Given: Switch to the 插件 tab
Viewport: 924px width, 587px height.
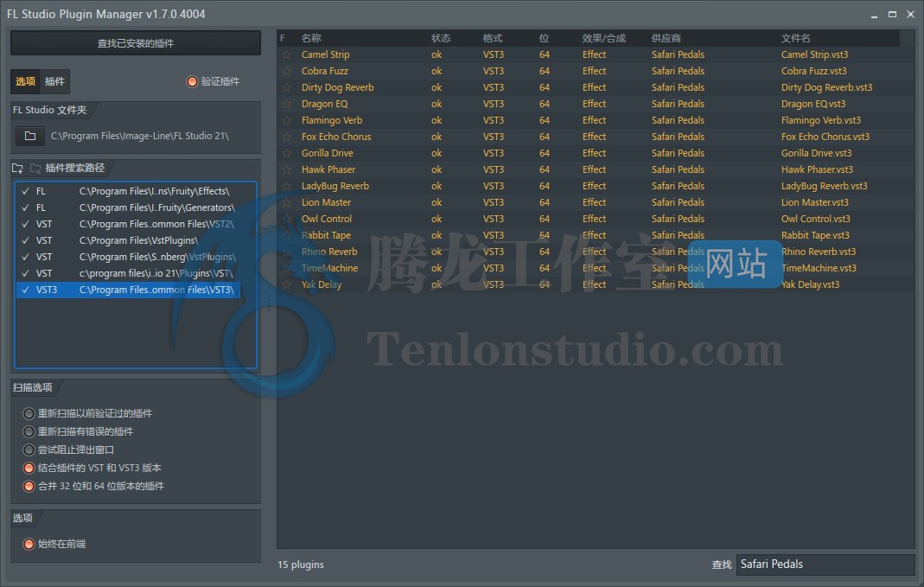Looking at the screenshot, I should tap(54, 81).
